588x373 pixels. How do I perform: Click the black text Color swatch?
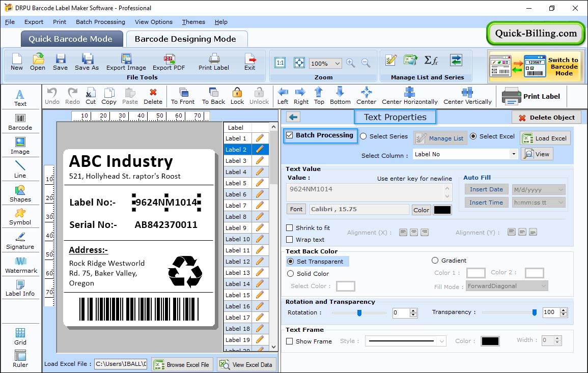pos(442,210)
